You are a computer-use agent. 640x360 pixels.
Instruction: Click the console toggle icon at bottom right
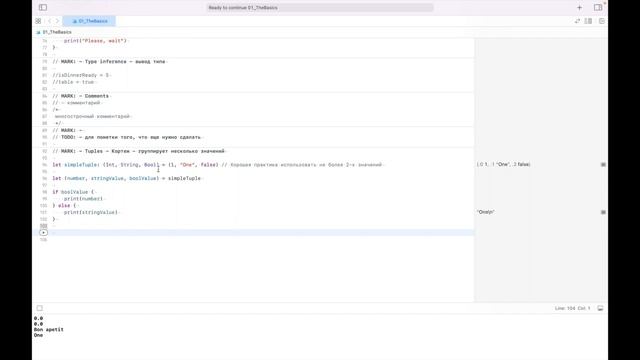coord(600,308)
